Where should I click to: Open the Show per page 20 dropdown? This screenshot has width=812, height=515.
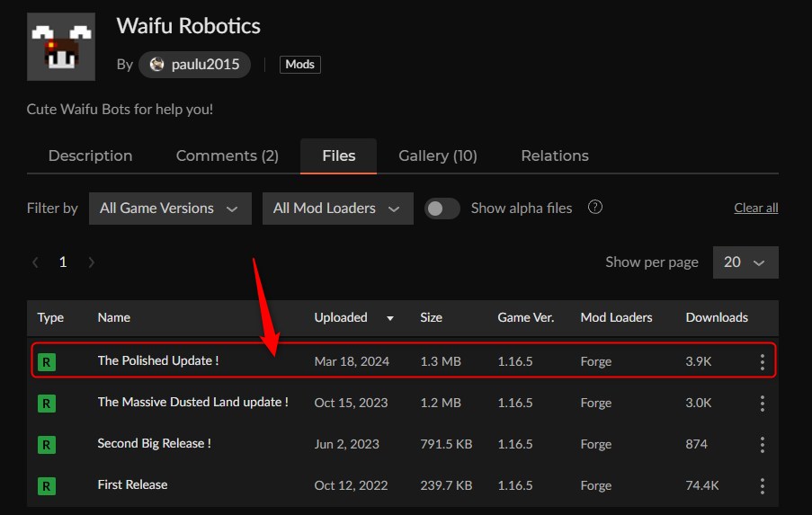click(745, 262)
